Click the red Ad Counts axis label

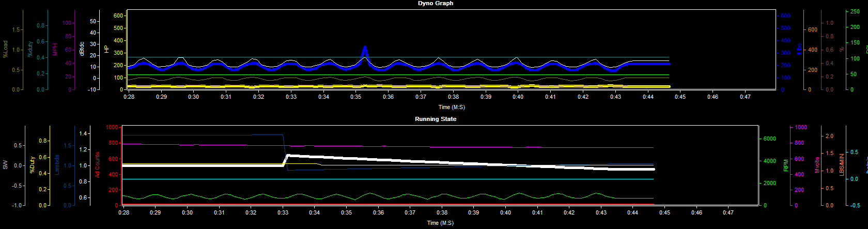[x=97, y=165]
